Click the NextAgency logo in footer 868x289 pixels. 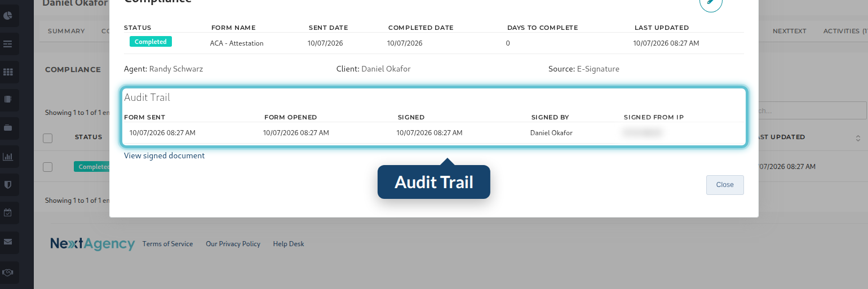(92, 243)
